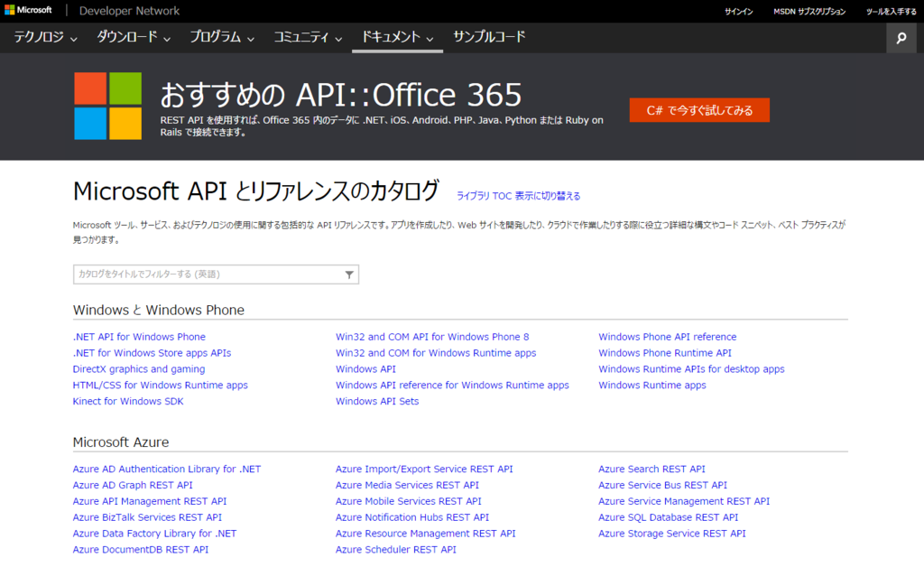Expand the ドキュメント menu

pyautogui.click(x=397, y=37)
